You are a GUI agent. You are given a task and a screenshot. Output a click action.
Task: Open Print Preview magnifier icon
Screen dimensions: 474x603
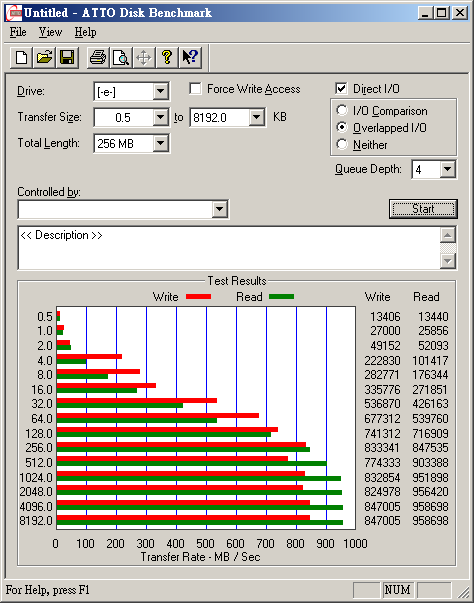coord(121,58)
